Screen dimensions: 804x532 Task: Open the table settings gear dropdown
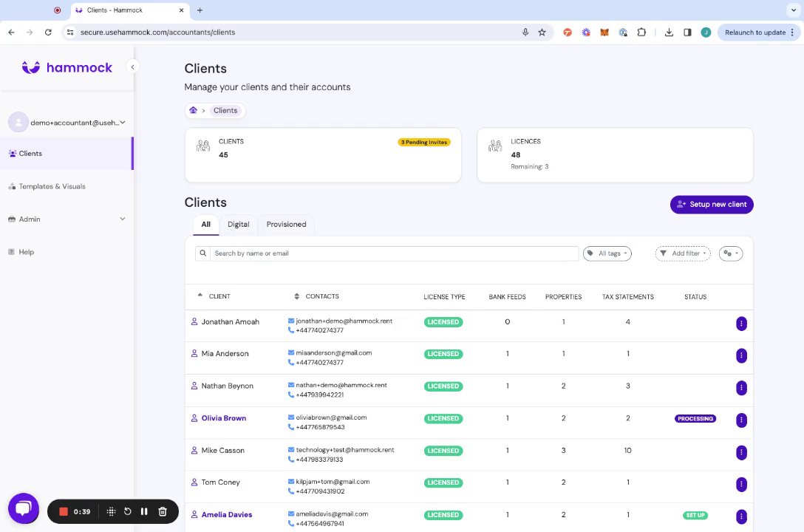730,253
